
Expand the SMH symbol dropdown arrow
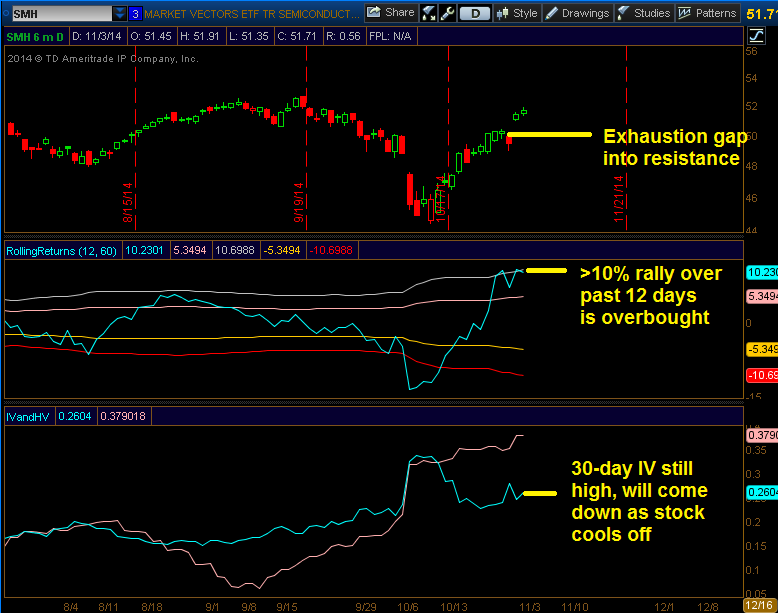(119, 13)
